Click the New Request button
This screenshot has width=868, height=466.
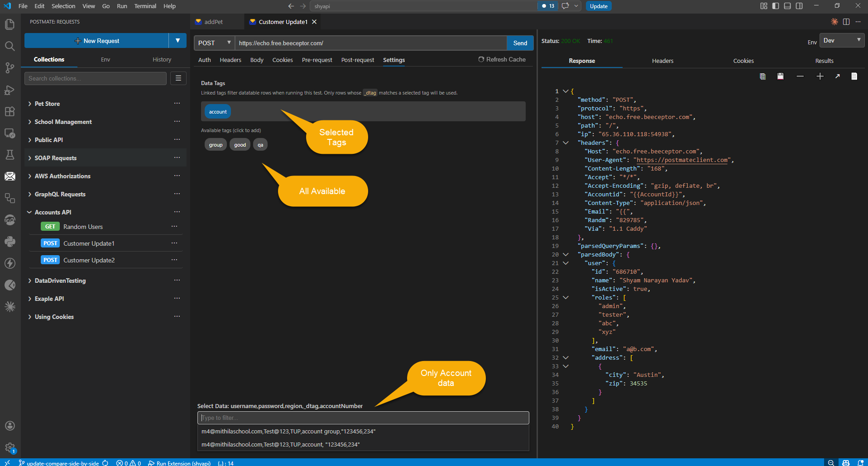pos(96,41)
